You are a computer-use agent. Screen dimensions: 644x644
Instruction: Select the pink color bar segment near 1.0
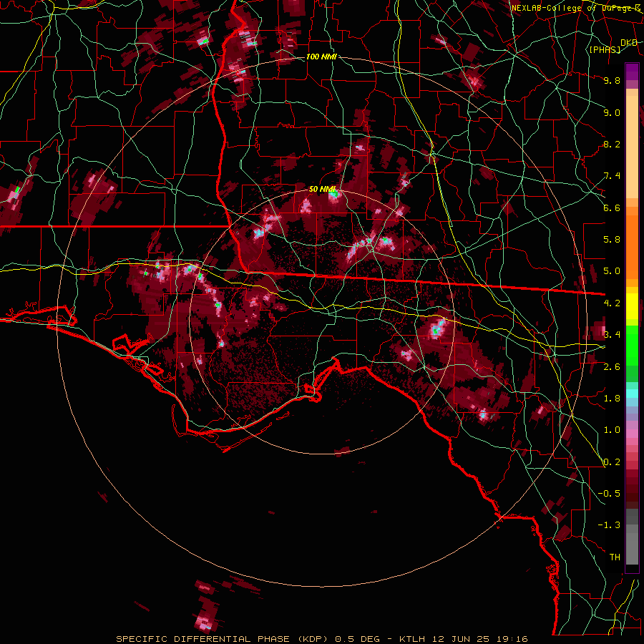pyautogui.click(x=632, y=434)
